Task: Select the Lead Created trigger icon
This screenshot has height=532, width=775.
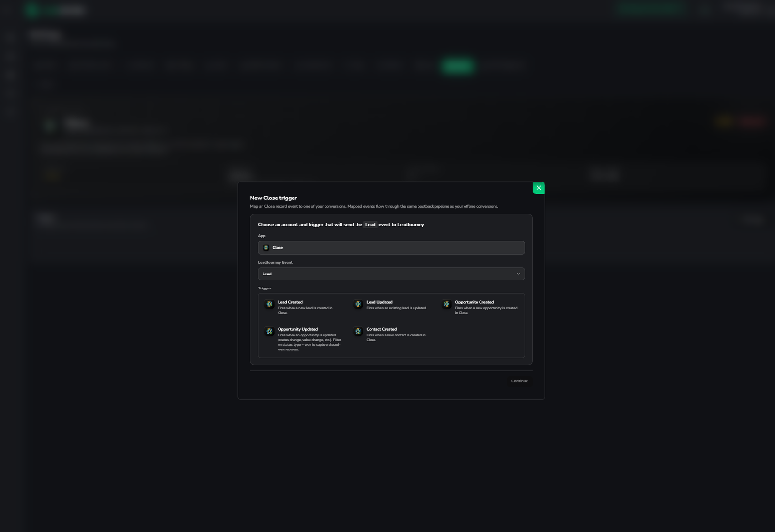Action: tap(269, 304)
